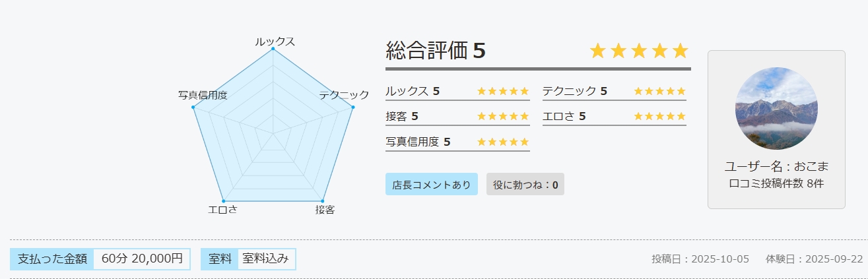Click the 室料込み room fee value
The image size is (868, 279).
(x=265, y=259)
